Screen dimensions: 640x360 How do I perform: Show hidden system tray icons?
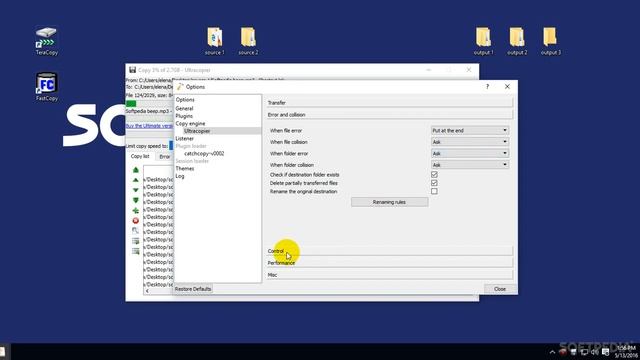552,351
